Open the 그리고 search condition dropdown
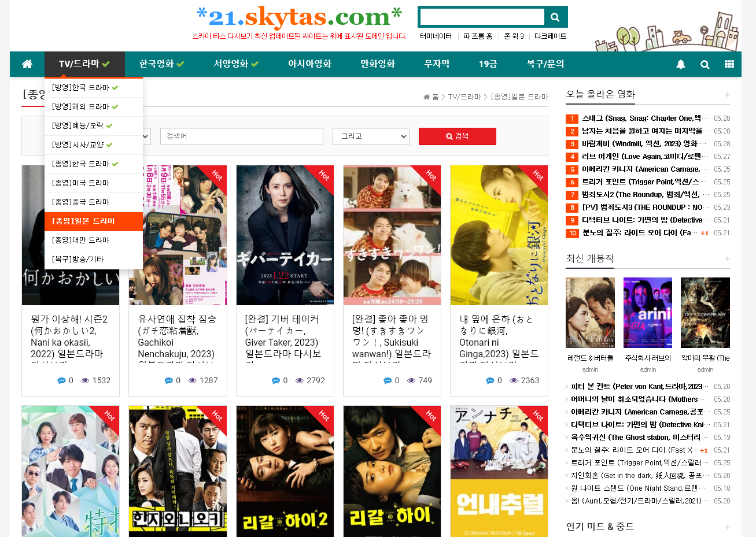756x537 pixels. [x=371, y=136]
